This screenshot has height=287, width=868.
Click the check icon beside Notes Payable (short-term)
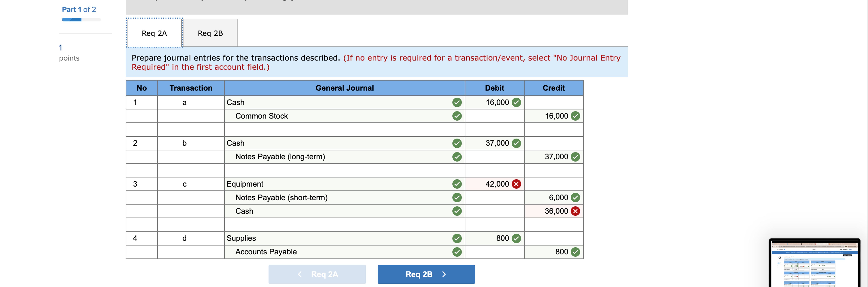[457, 197]
